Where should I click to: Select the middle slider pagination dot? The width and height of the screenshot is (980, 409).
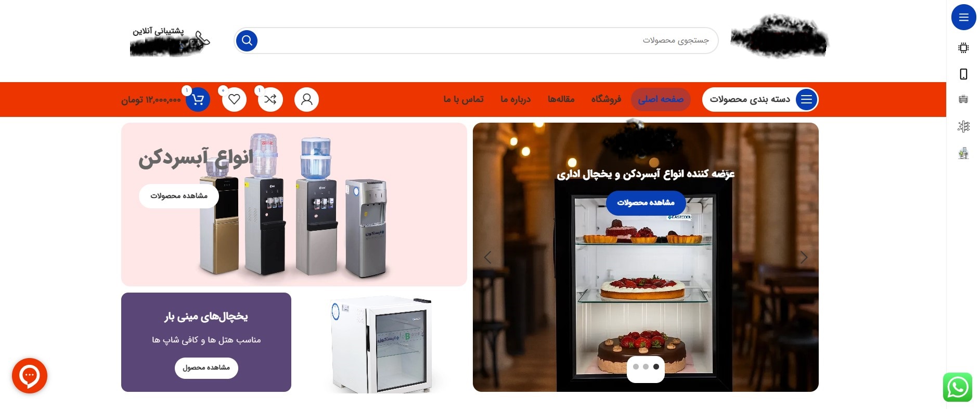pyautogui.click(x=646, y=367)
